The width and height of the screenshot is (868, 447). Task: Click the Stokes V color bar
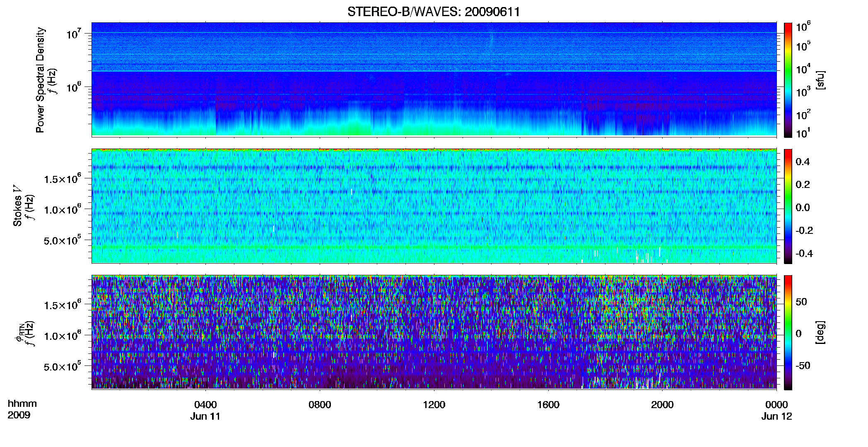coord(788,206)
